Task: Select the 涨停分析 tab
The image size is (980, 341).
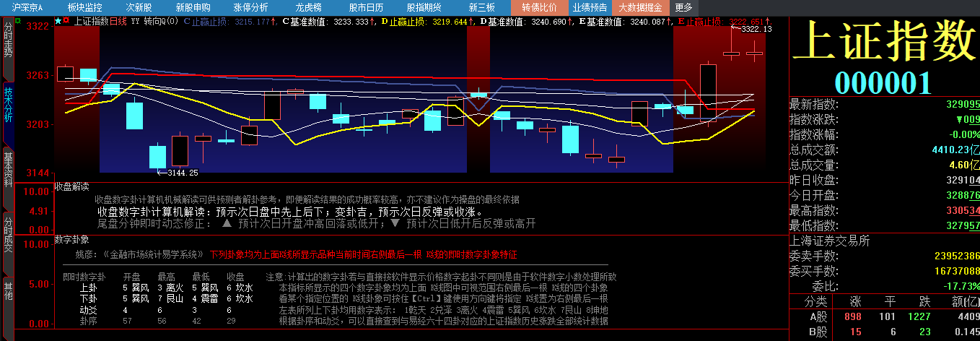Action: coord(250,7)
